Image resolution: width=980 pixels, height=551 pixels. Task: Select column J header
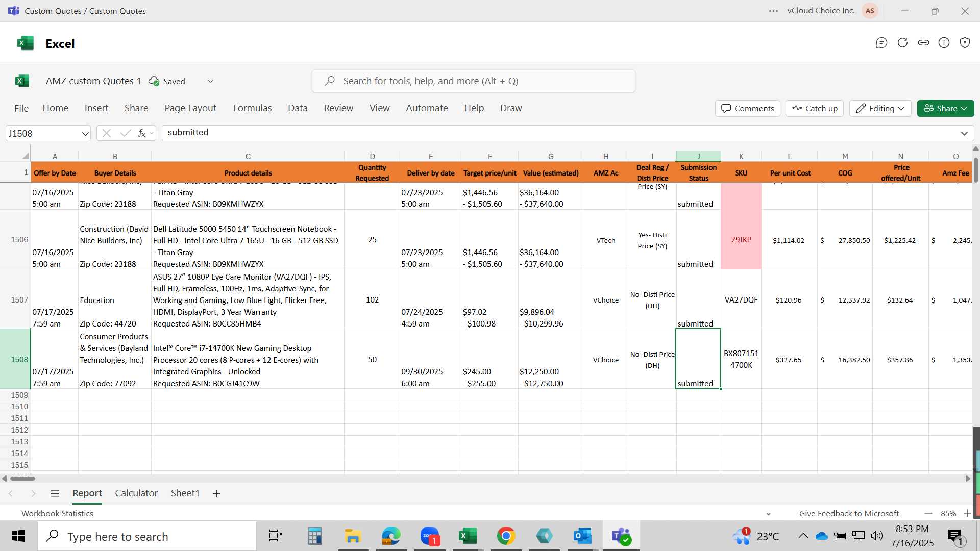(698, 156)
